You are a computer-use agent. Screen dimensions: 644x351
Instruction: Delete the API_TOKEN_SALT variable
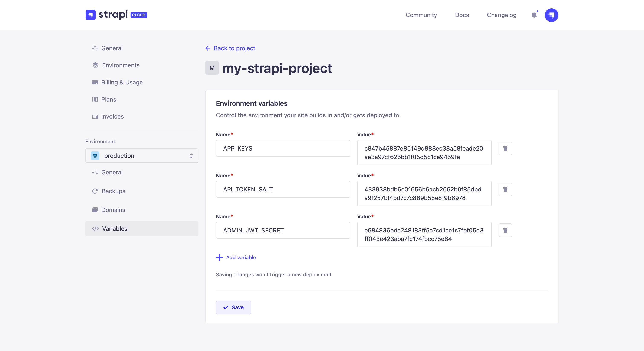click(x=505, y=189)
